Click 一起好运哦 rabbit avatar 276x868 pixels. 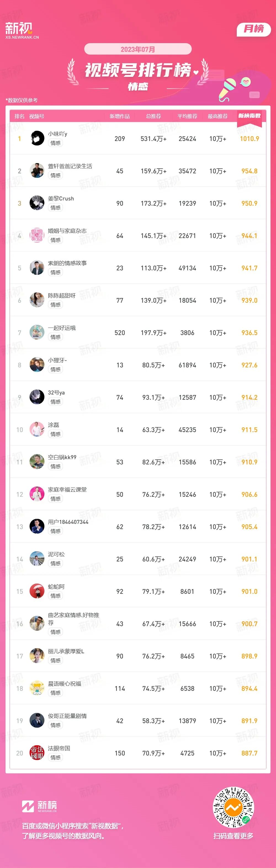[37, 333]
